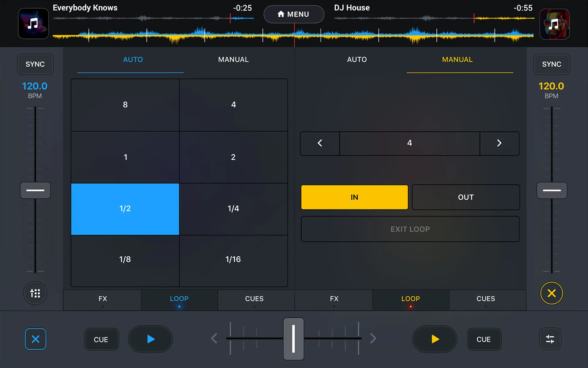
Task: Expand loop size with right arrow
Action: coord(499,143)
